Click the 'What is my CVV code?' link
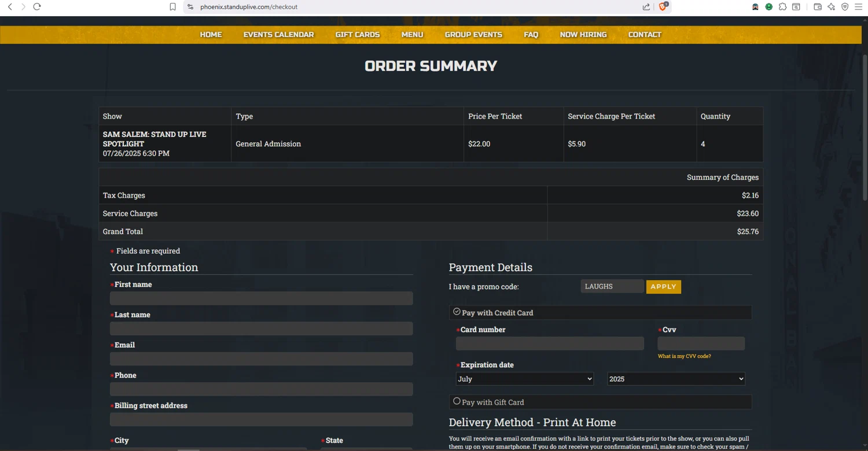This screenshot has width=868, height=451. point(684,356)
